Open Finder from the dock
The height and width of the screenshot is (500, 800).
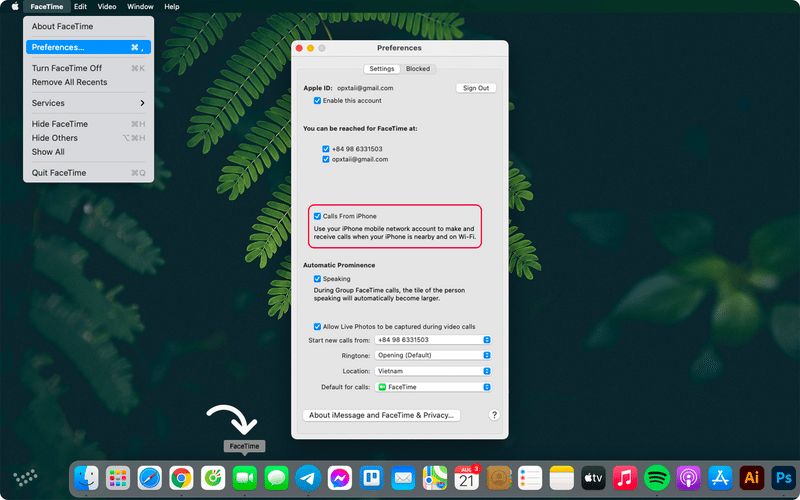pyautogui.click(x=86, y=478)
